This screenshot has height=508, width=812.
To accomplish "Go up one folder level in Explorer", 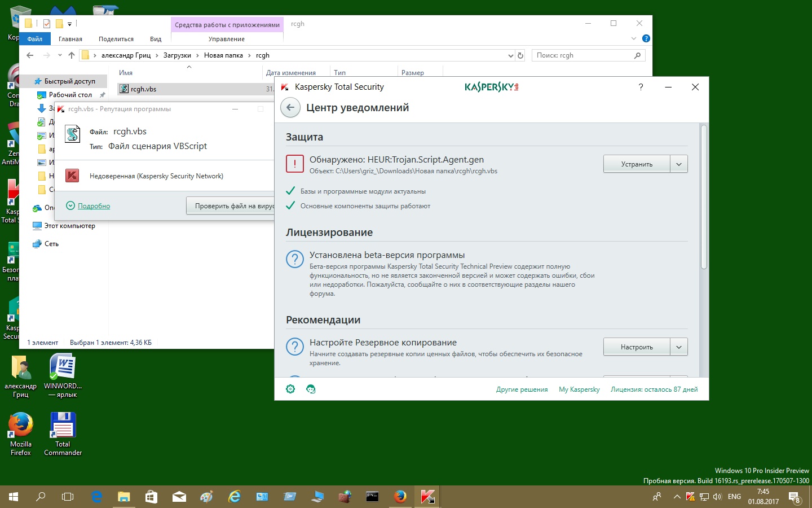I will click(72, 55).
